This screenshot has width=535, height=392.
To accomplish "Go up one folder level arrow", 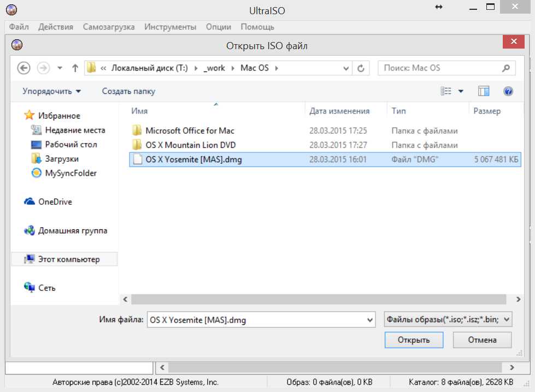I will coord(75,68).
